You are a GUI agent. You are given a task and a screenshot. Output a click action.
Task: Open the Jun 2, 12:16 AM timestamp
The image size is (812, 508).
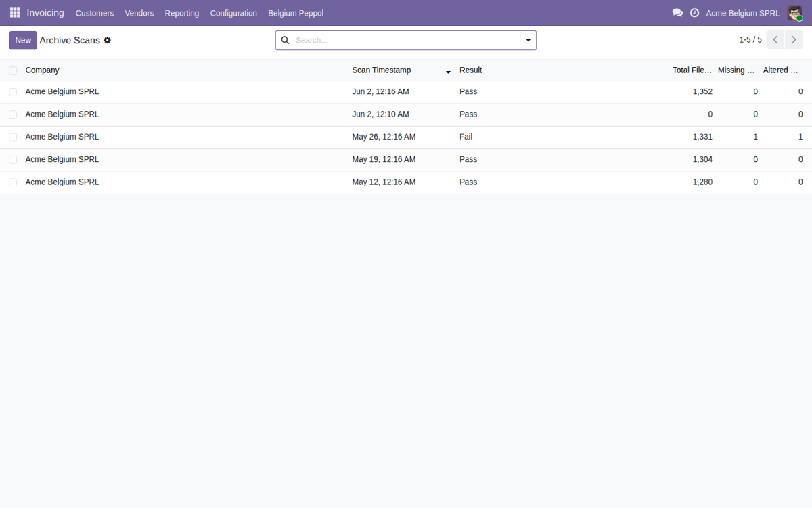pyautogui.click(x=380, y=92)
